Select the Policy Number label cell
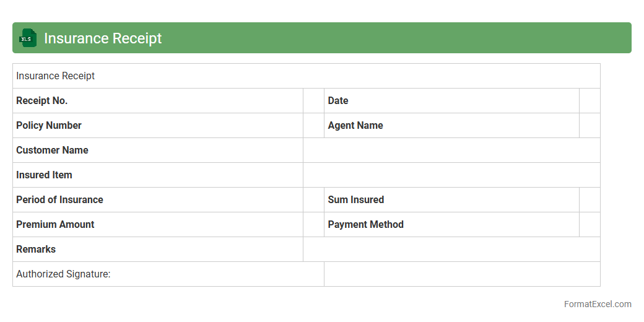 click(158, 126)
